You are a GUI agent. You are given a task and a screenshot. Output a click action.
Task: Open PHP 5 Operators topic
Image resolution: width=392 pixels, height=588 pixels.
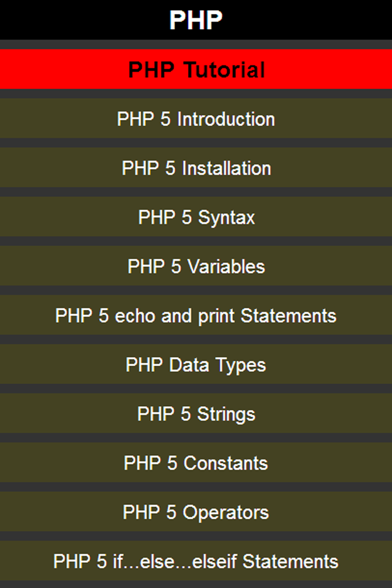(x=196, y=511)
